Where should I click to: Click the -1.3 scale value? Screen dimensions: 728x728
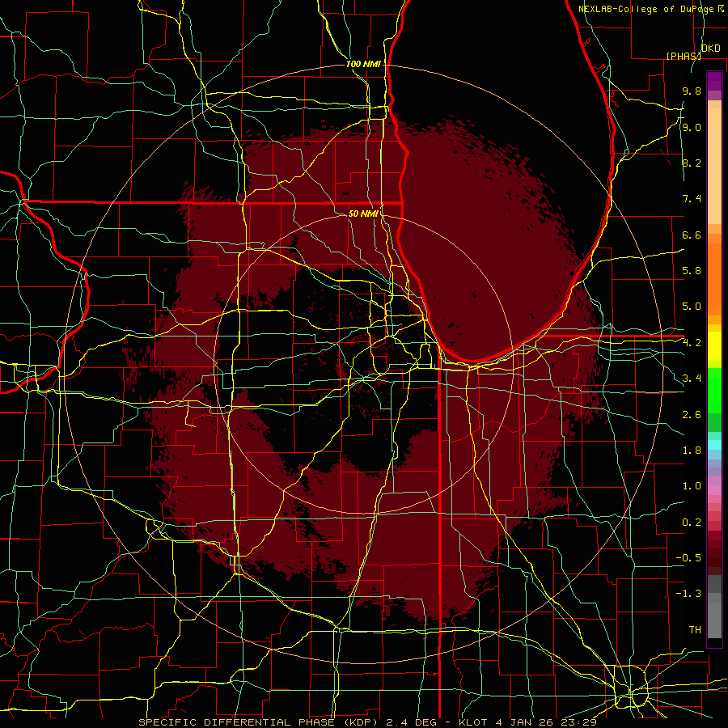(688, 594)
